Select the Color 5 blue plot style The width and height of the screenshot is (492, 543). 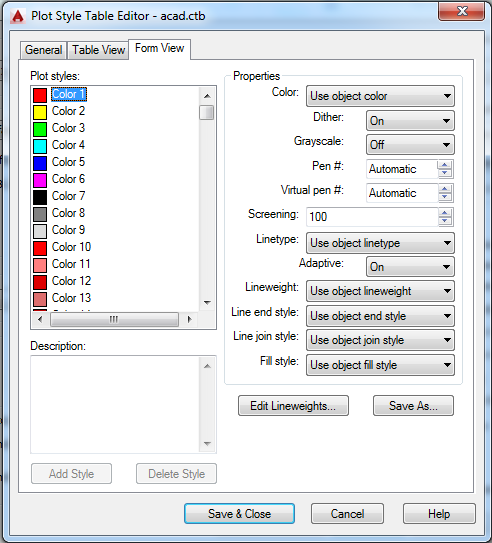68,162
